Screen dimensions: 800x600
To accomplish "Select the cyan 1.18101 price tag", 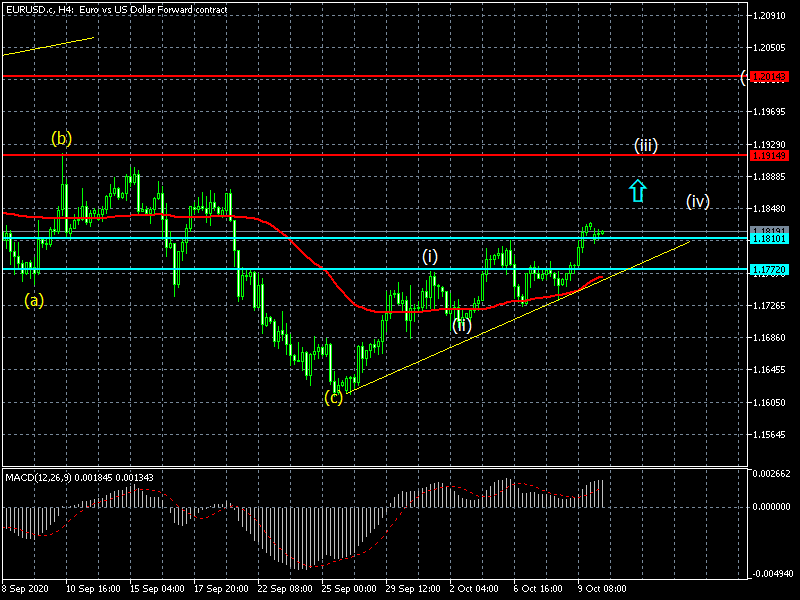I will pyautogui.click(x=769, y=239).
